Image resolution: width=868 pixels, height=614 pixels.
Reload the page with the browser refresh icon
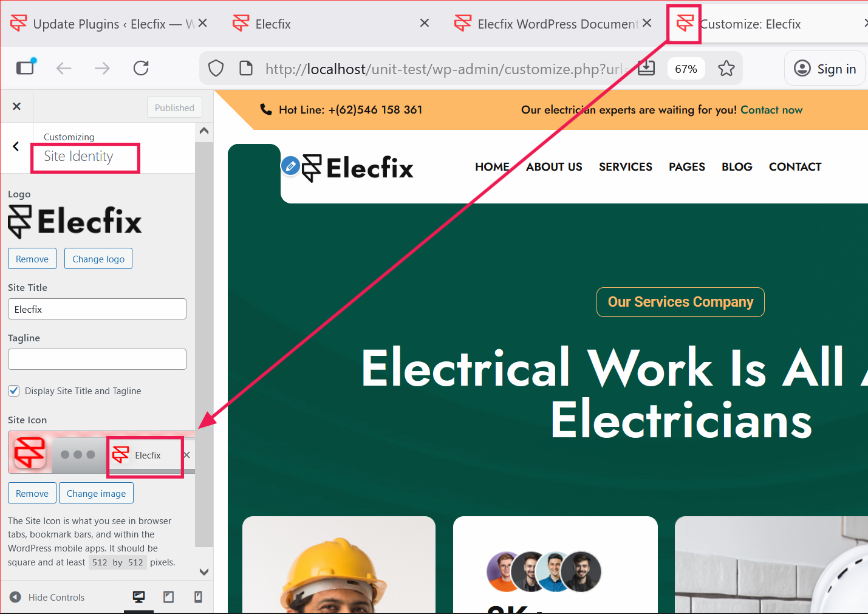point(141,68)
